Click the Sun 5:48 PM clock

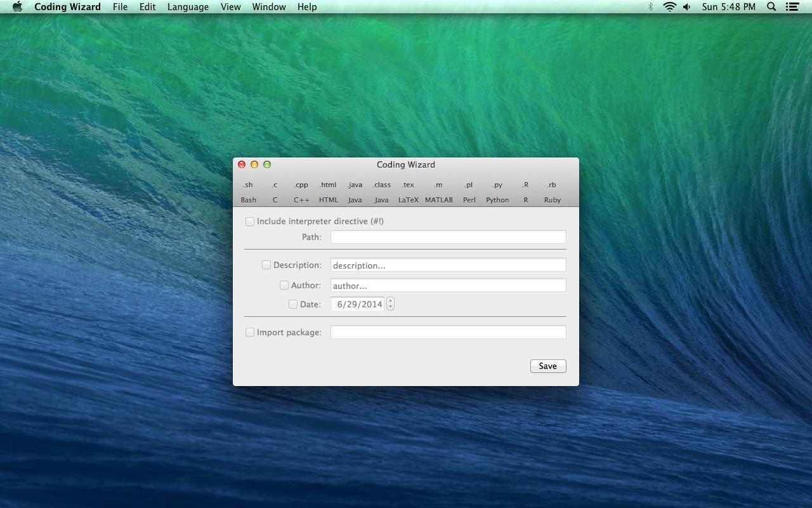pos(729,7)
